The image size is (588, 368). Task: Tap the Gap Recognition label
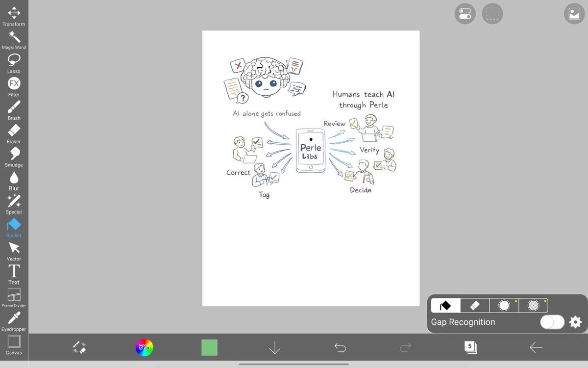[x=463, y=322]
